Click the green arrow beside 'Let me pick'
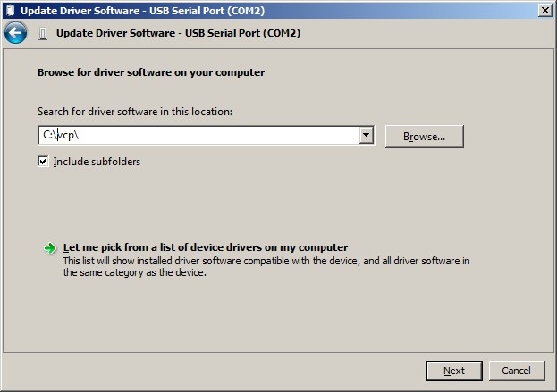This screenshot has width=557, height=392. (50, 248)
